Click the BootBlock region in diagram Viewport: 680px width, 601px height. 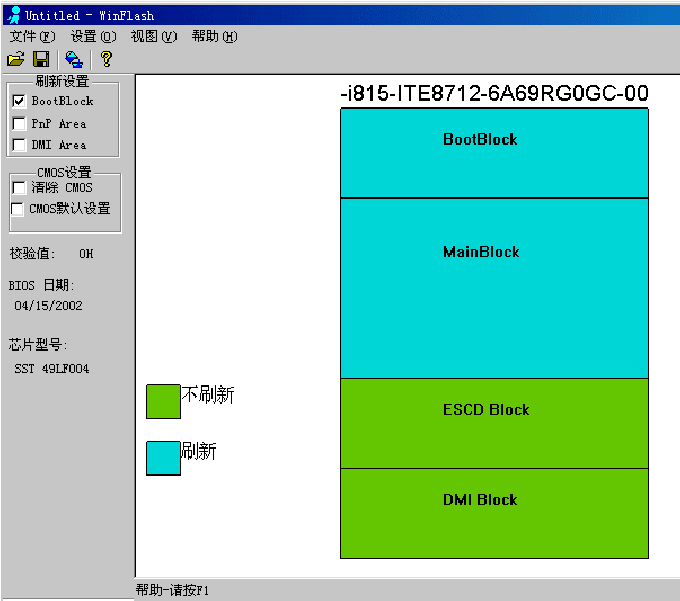coord(494,153)
